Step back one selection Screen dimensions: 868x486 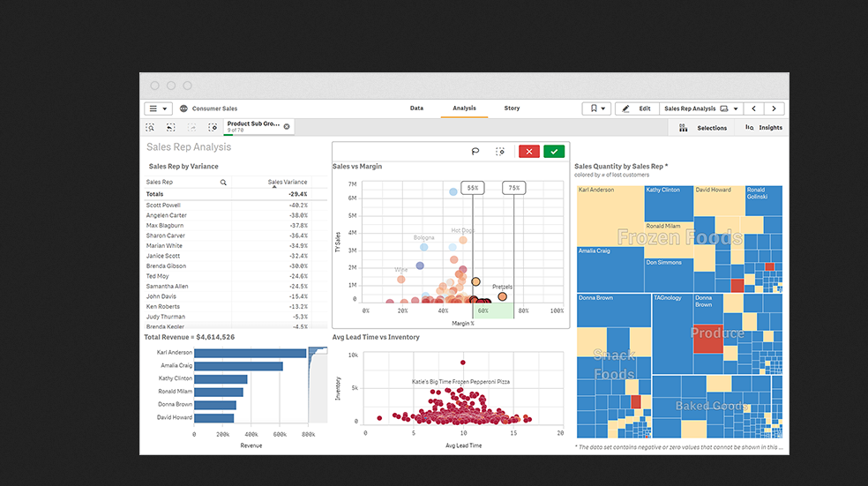point(171,127)
